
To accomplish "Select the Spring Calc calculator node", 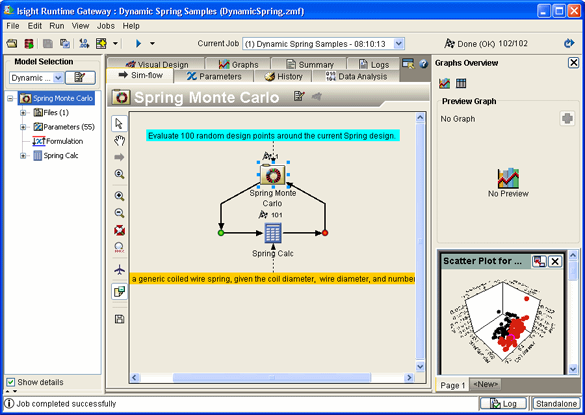I will click(273, 233).
